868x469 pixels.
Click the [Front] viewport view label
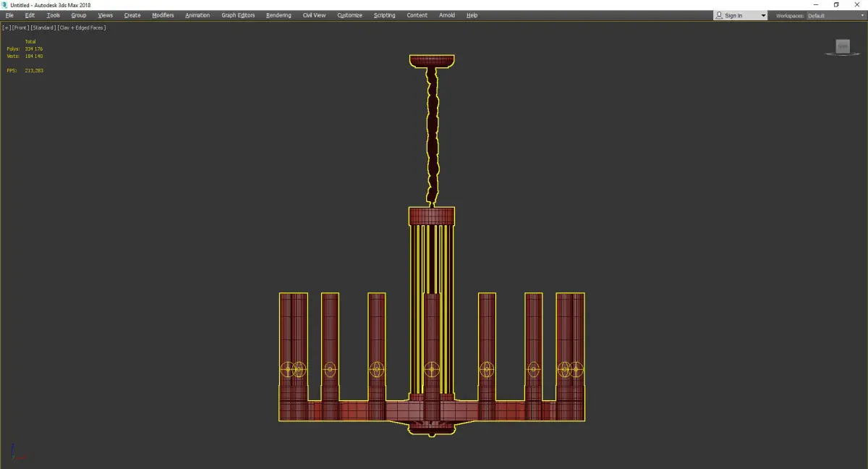[x=20, y=28]
